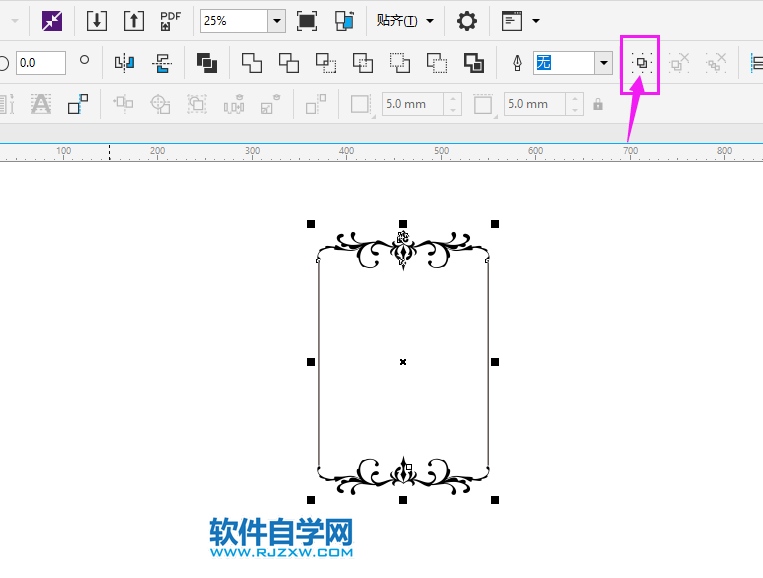This screenshot has height=578, width=763.
Task: Expand the application launcher dropdown arrow
Action: tap(536, 21)
